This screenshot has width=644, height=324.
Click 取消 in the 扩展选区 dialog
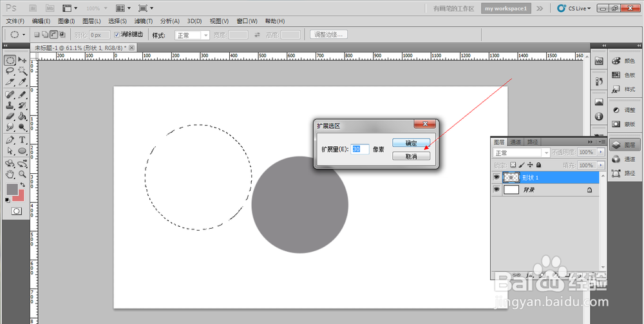point(411,156)
